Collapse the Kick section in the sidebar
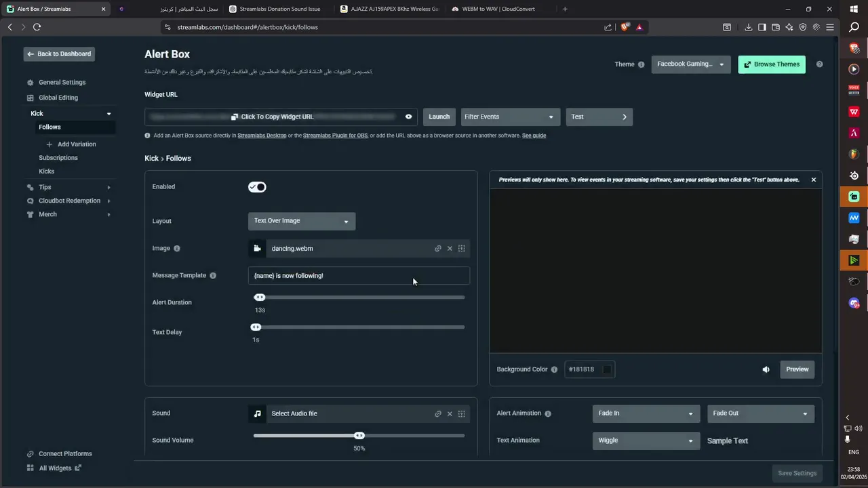 pyautogui.click(x=108, y=114)
